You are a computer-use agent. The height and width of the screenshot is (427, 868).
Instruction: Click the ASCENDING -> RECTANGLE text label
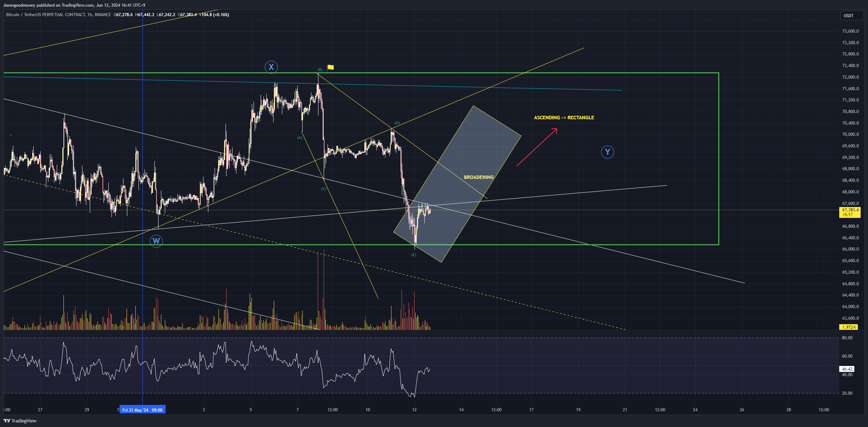click(x=564, y=118)
